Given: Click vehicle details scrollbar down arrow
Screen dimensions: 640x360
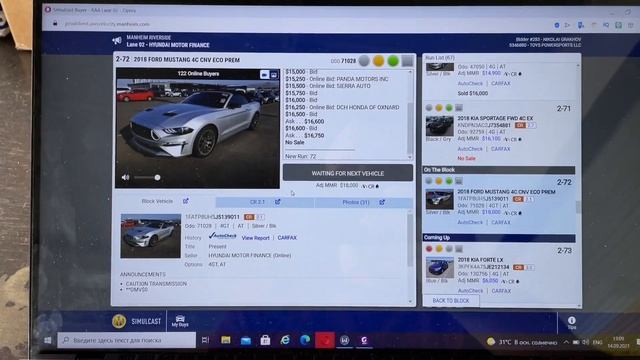Looking at the screenshot, I should click(410, 302).
